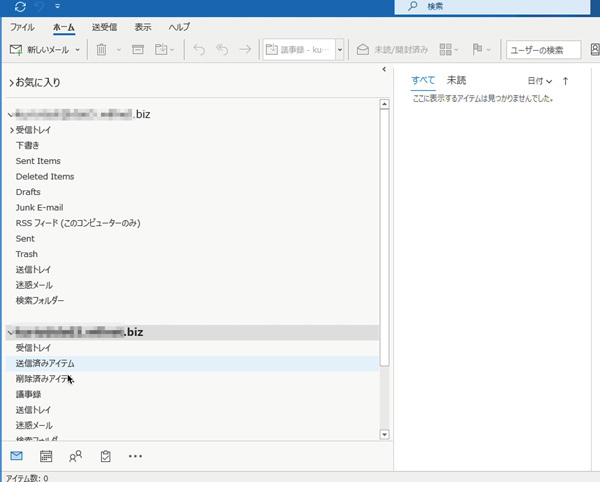Click the more navigation options ellipsis
The image size is (600, 482).
click(135, 456)
